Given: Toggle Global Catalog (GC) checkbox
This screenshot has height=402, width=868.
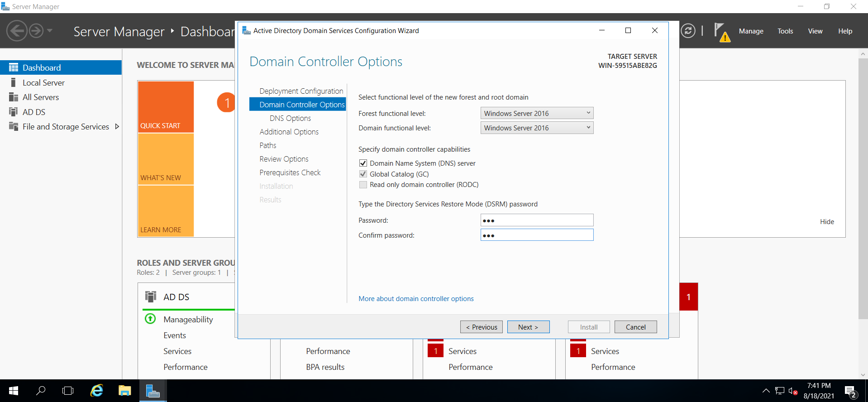Looking at the screenshot, I should pos(363,174).
